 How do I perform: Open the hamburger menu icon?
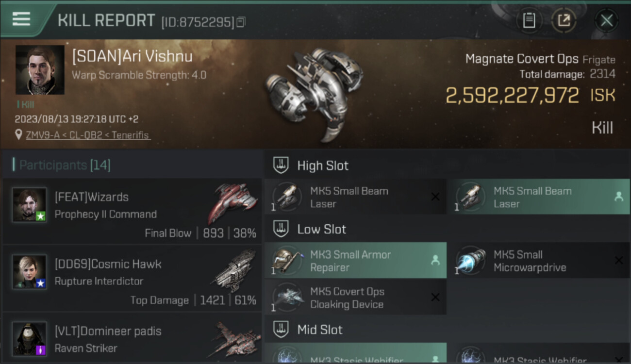[x=21, y=19]
